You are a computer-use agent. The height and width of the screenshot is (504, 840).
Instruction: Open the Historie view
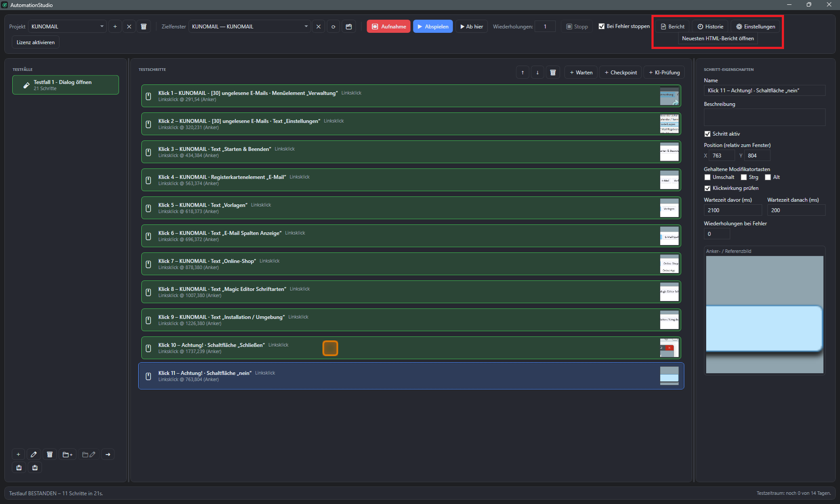coord(710,27)
